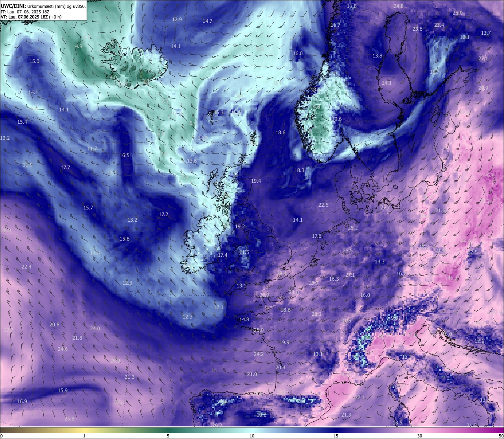Click the 'IT: Lau. 07. 06. 2025 18Z' line

[x=25, y=12]
